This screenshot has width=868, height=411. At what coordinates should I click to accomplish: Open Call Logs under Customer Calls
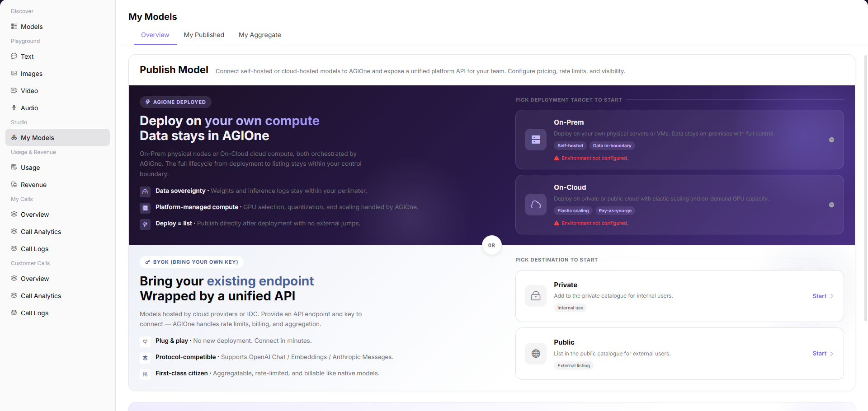(57, 313)
